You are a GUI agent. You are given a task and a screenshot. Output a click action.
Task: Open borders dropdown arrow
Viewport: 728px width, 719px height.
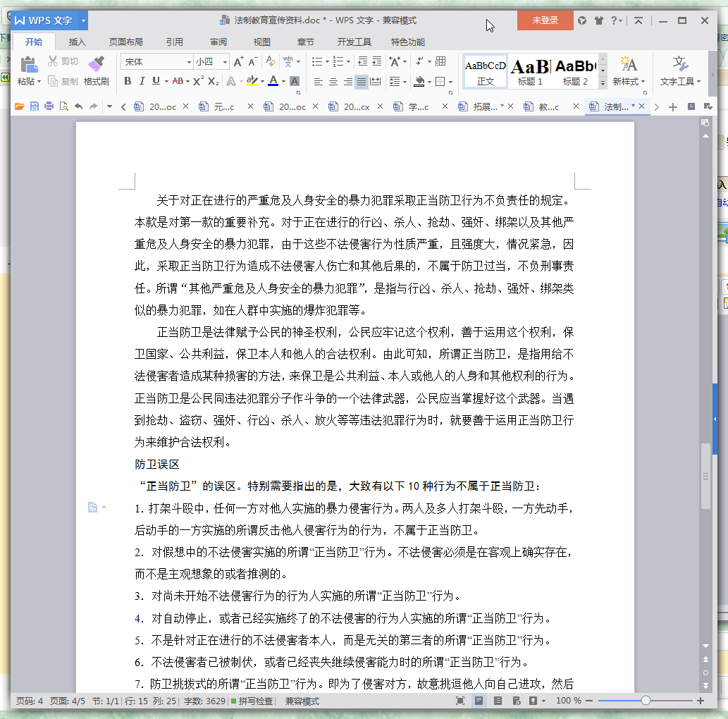coord(451,82)
